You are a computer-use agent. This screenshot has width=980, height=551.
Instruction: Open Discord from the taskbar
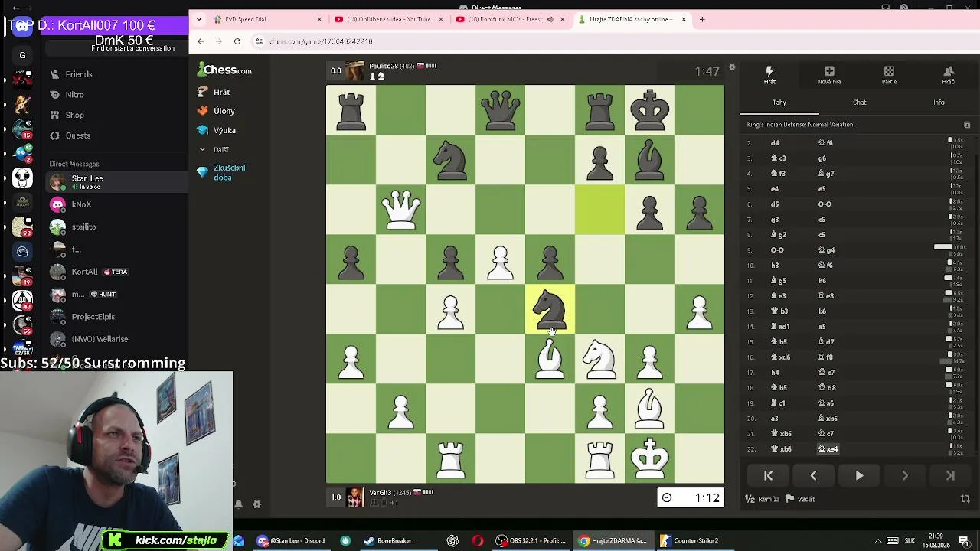pos(290,541)
